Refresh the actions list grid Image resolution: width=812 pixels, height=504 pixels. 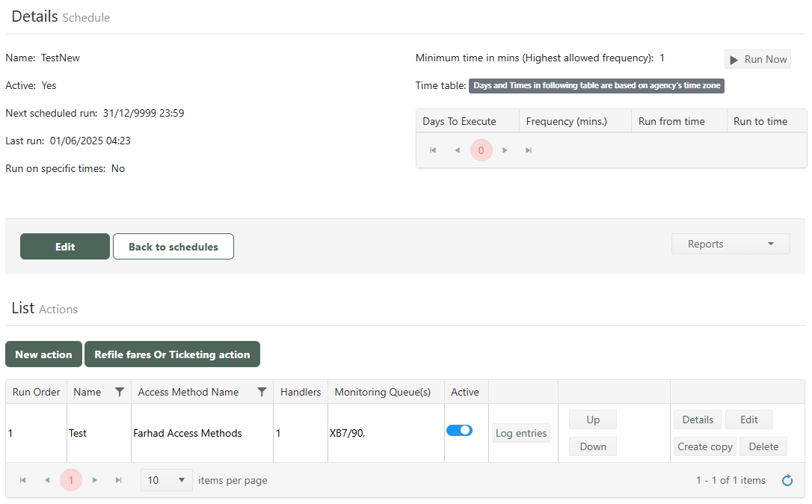pyautogui.click(x=787, y=481)
